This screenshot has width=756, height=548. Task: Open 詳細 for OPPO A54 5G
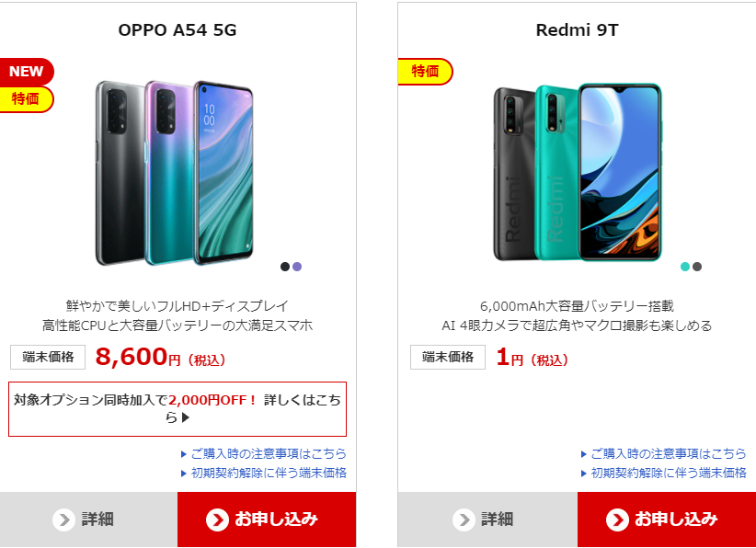[x=88, y=519]
